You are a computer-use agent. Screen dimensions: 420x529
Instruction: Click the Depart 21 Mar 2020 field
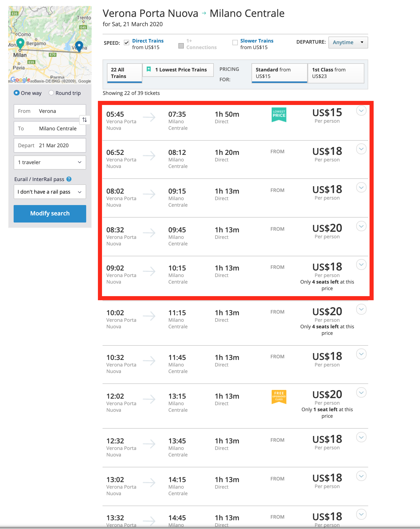coord(50,145)
